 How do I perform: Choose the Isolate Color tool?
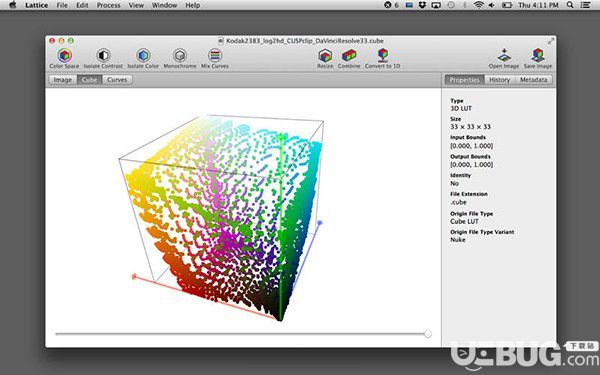click(x=143, y=56)
